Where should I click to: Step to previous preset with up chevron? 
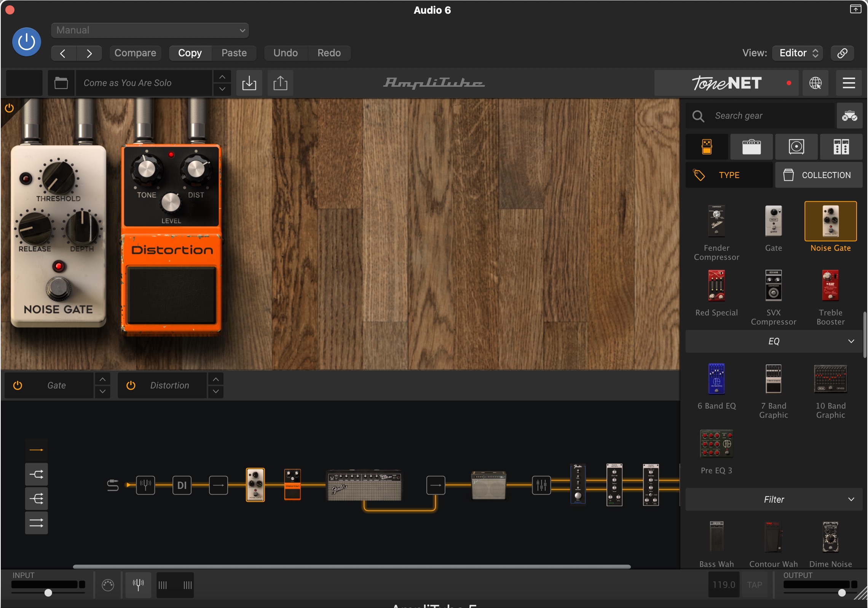click(222, 77)
